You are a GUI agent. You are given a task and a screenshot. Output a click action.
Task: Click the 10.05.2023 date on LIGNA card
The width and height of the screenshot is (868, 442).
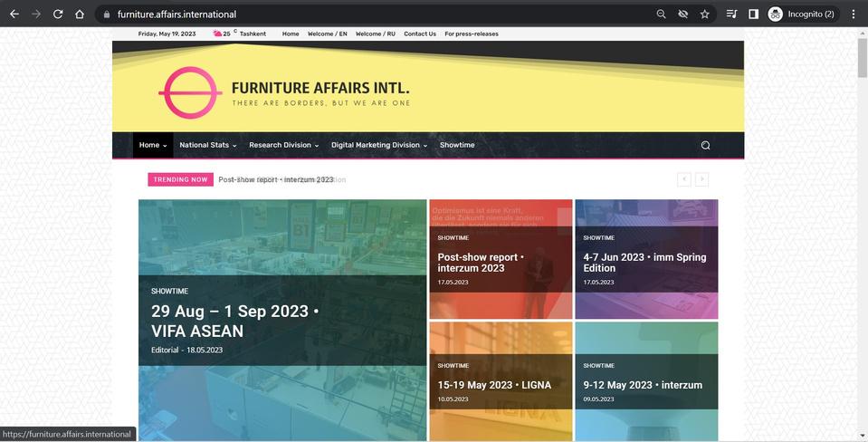click(453, 399)
